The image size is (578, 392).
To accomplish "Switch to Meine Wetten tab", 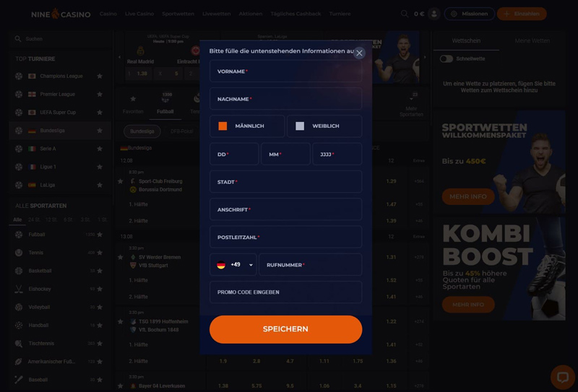I will (532, 40).
